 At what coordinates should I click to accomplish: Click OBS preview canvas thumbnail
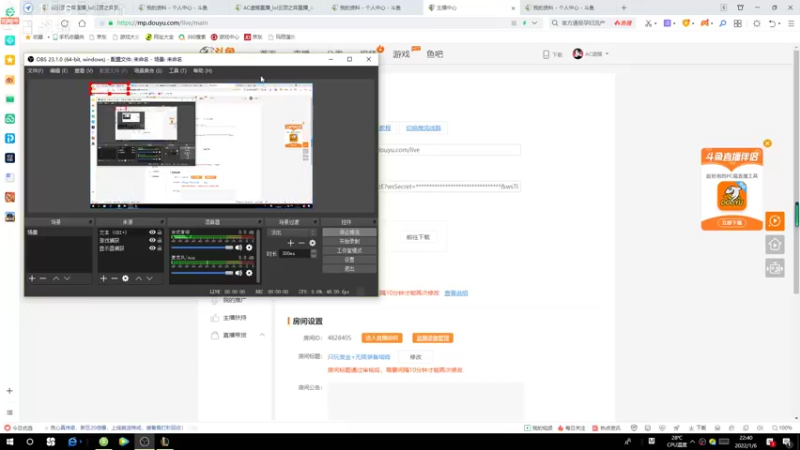[x=202, y=146]
